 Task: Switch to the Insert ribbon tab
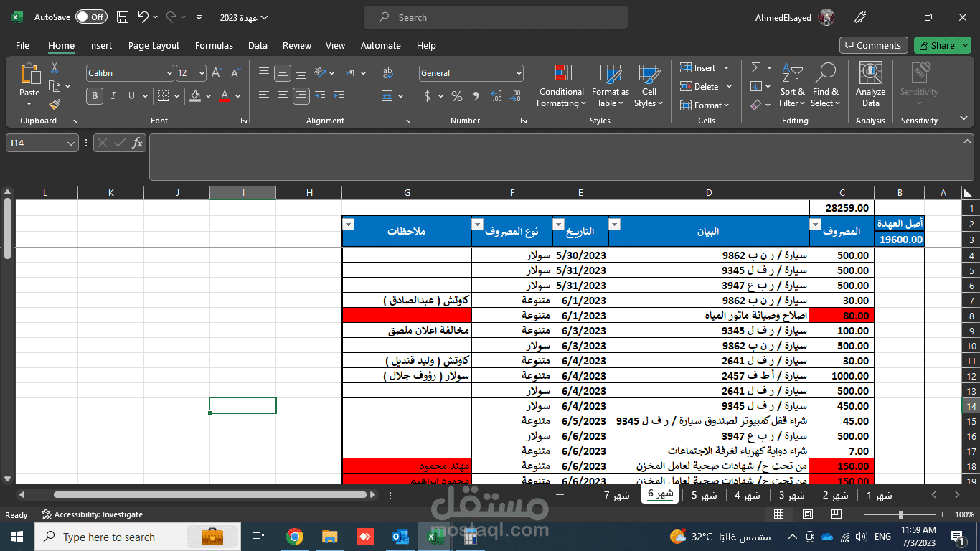tap(100, 45)
